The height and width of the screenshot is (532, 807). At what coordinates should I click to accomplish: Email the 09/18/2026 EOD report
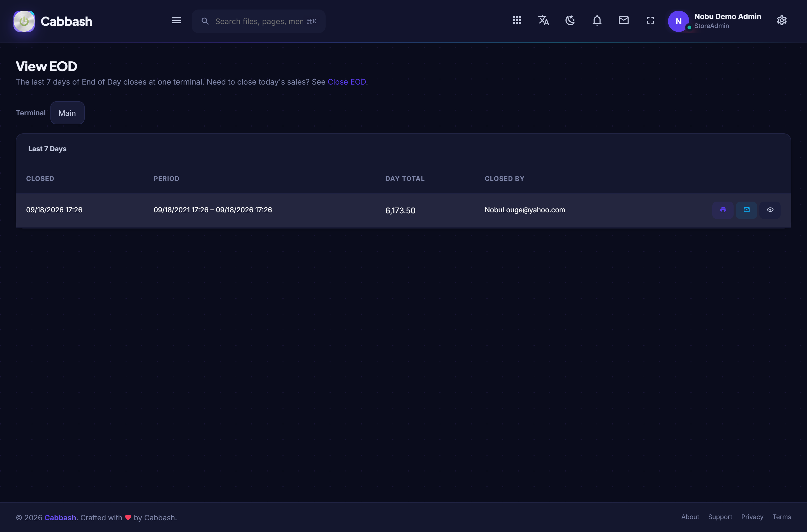coord(746,210)
